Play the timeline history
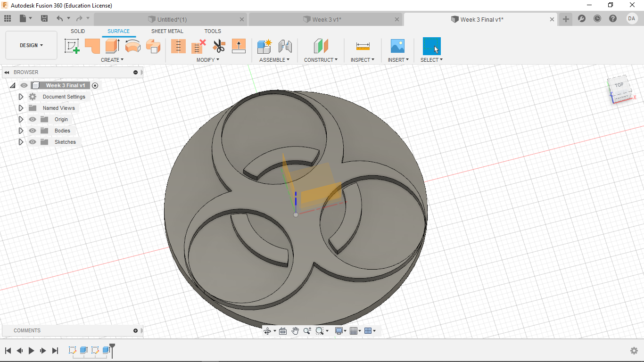644x362 pixels. tap(32, 351)
